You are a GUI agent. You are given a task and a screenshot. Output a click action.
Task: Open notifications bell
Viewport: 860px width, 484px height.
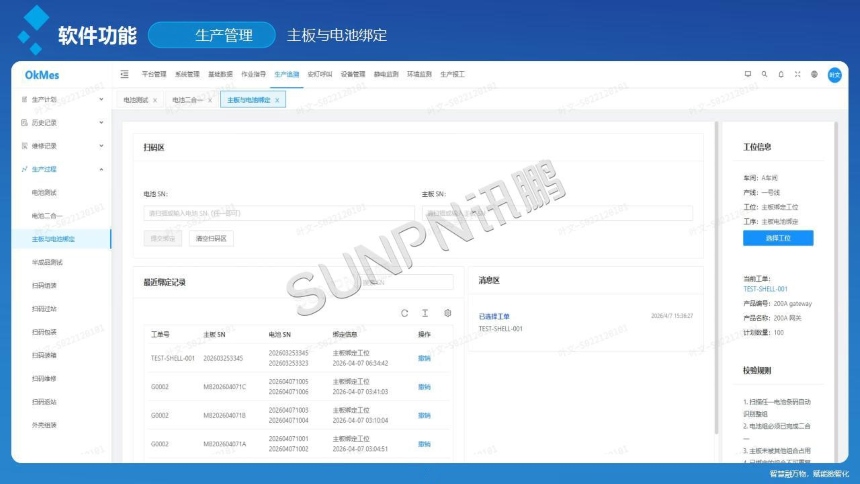pos(781,74)
